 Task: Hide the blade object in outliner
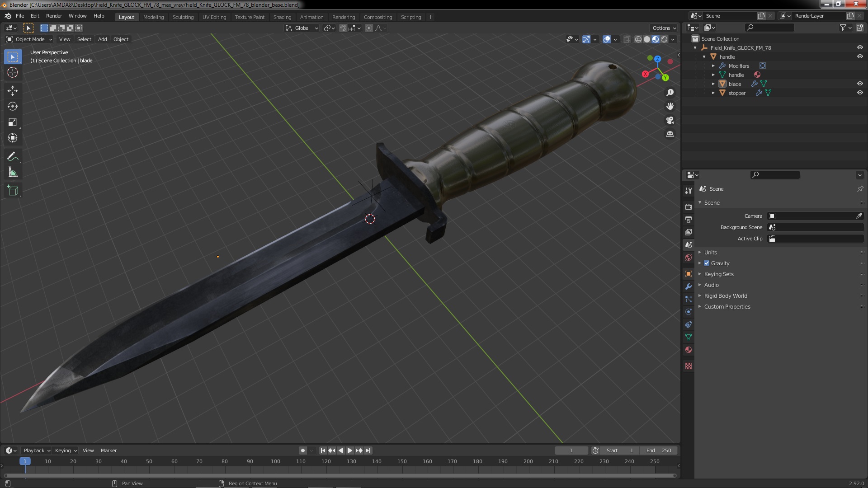pyautogui.click(x=860, y=84)
